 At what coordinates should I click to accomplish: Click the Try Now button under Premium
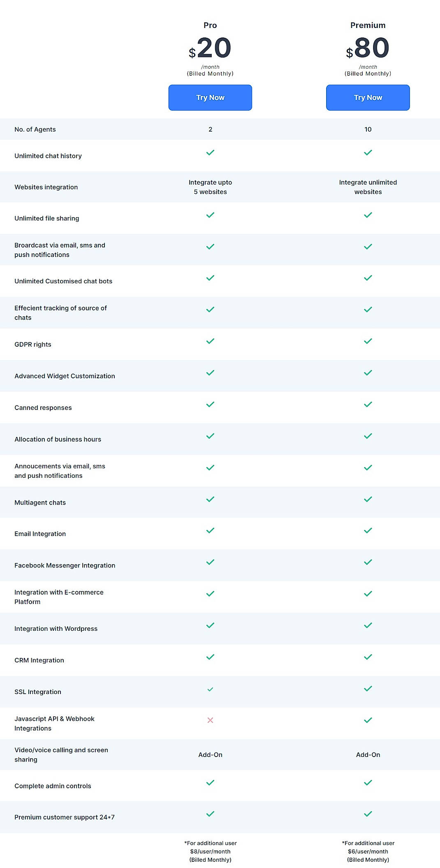pyautogui.click(x=367, y=97)
